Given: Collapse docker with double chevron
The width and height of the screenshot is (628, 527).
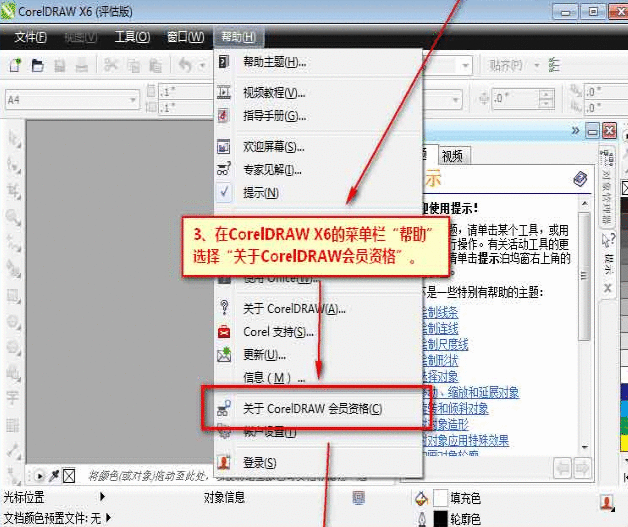Looking at the screenshot, I should [x=575, y=131].
